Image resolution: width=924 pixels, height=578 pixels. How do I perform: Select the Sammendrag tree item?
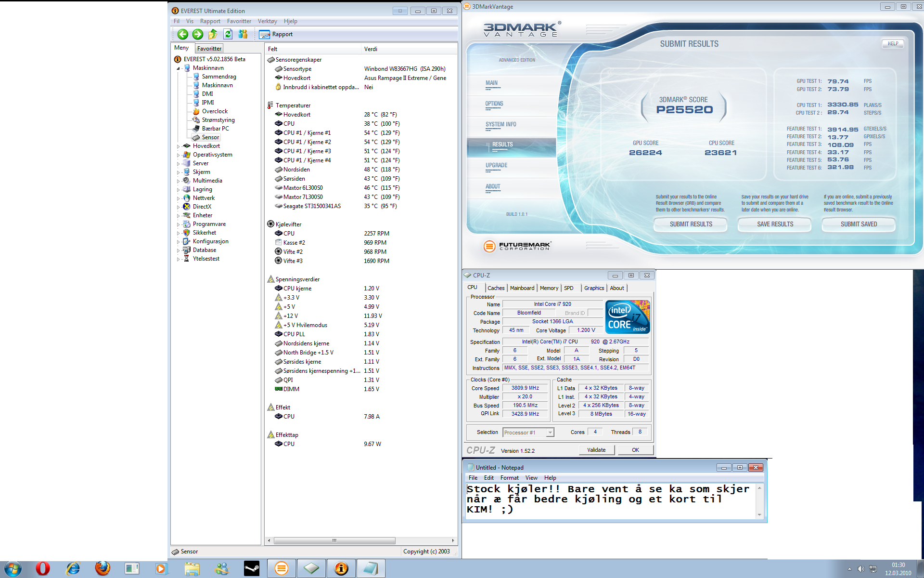[x=219, y=77]
